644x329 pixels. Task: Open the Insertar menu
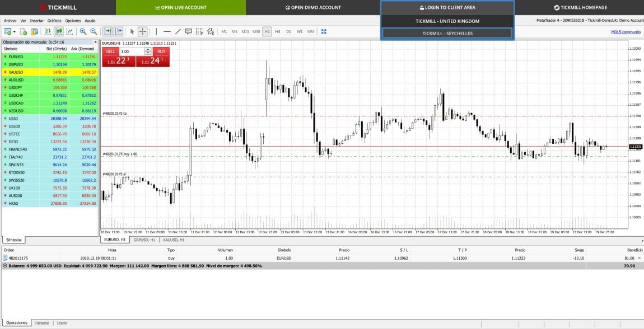point(36,21)
